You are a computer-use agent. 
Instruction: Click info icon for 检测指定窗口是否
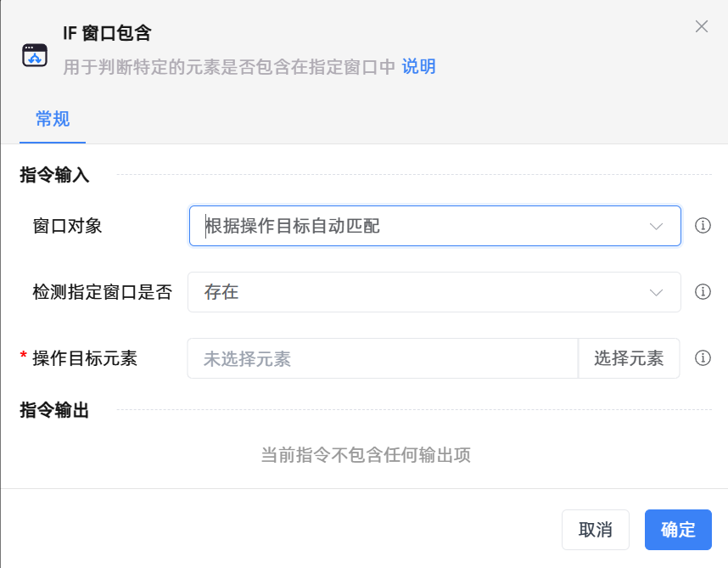(703, 292)
